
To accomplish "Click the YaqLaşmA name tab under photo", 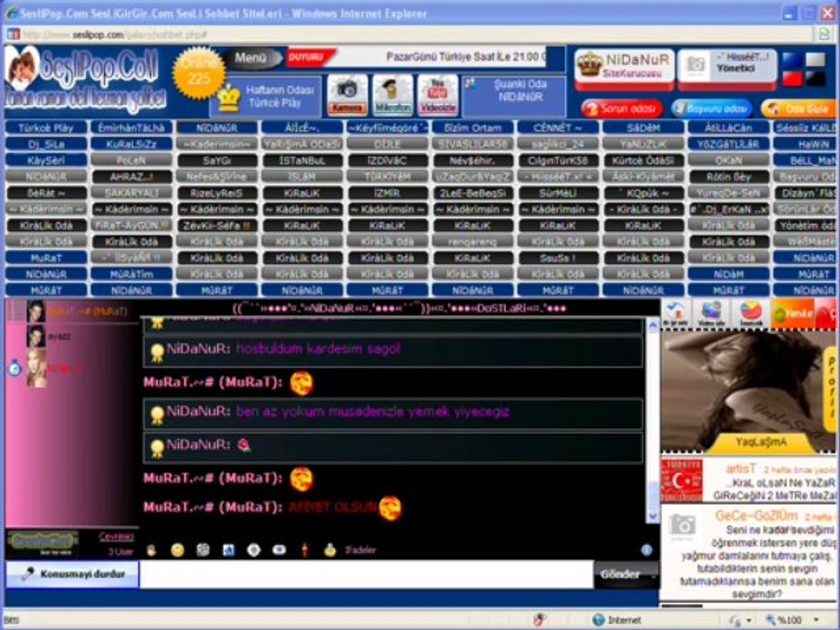I will click(760, 442).
